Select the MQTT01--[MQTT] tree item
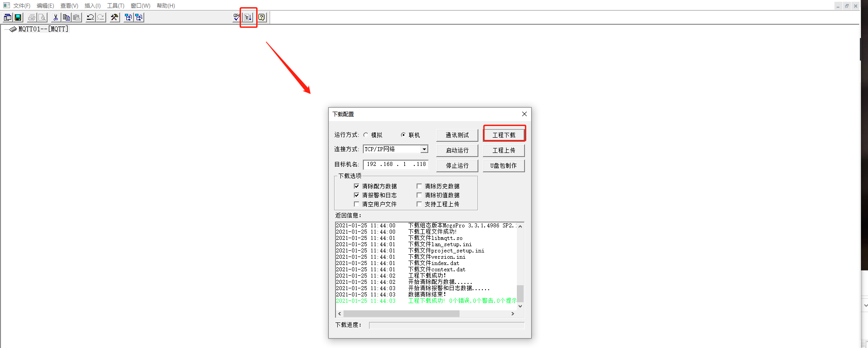Viewport: 868px width, 348px height. point(43,29)
